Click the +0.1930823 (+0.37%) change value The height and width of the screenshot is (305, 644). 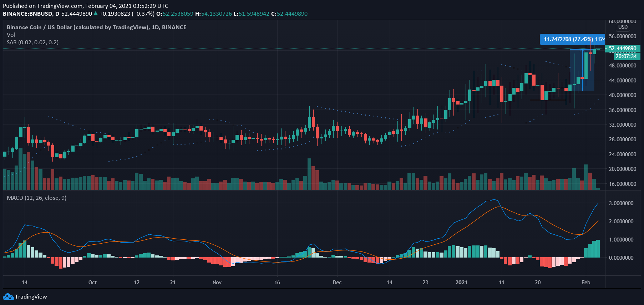[127, 14]
